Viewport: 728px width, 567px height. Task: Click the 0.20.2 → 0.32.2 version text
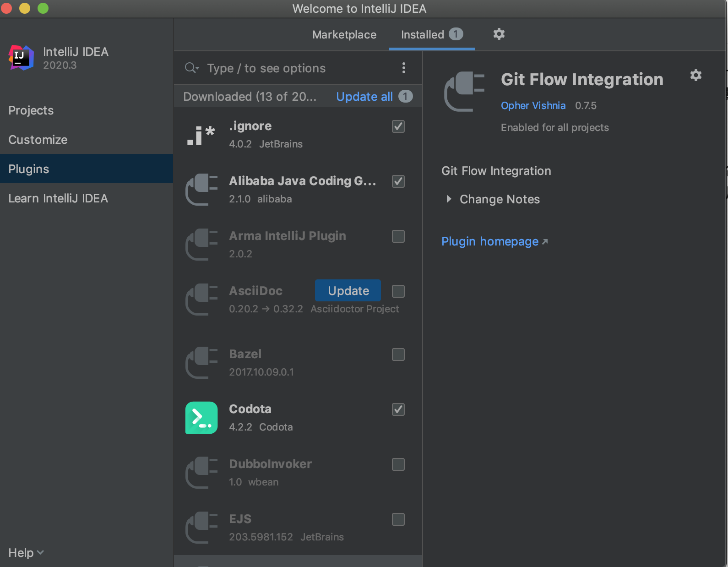coord(266,309)
